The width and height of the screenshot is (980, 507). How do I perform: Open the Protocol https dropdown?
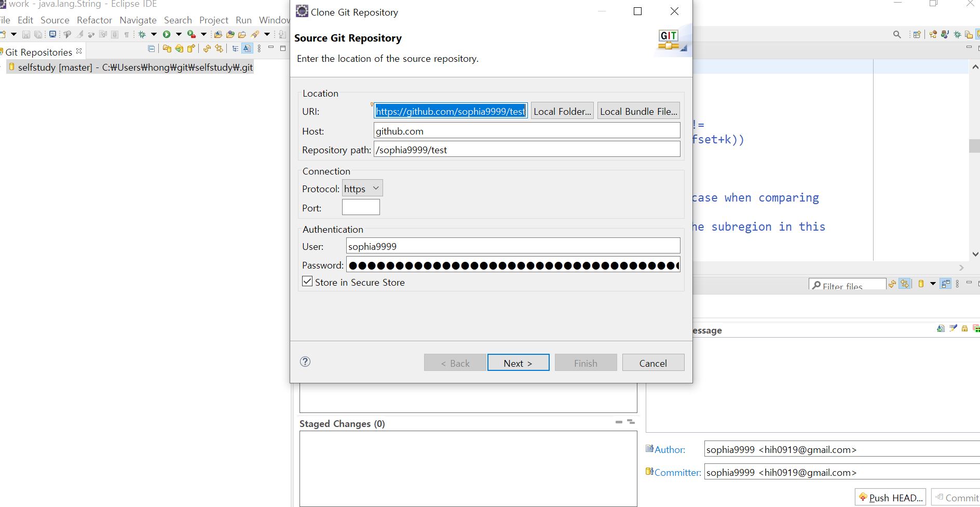click(362, 189)
